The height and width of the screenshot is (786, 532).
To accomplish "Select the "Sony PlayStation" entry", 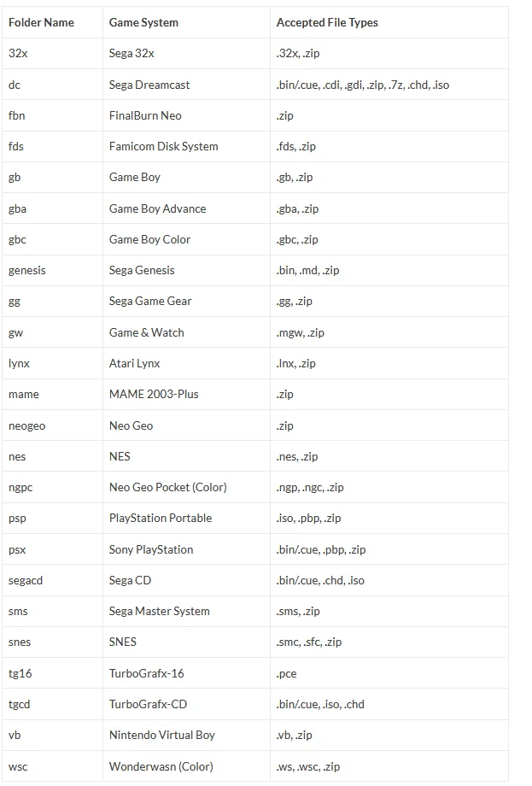I will click(151, 549).
